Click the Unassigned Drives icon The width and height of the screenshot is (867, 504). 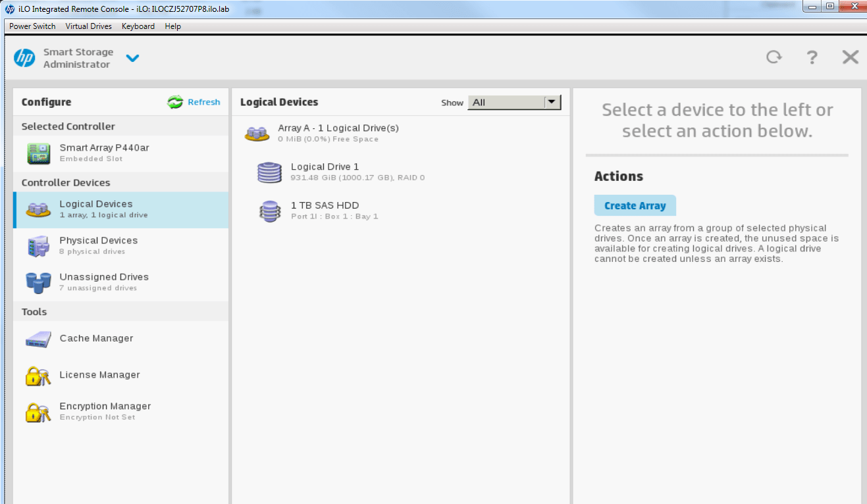pyautogui.click(x=38, y=282)
